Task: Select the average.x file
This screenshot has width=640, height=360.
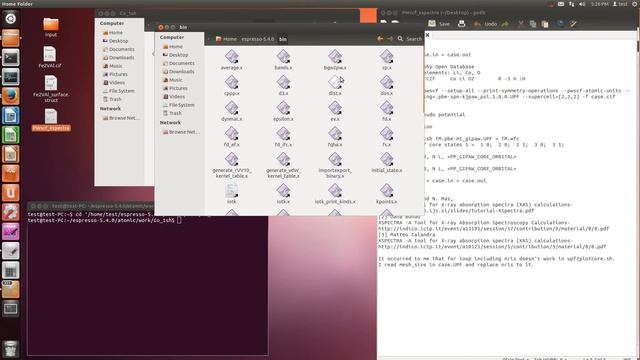Action: [231, 60]
